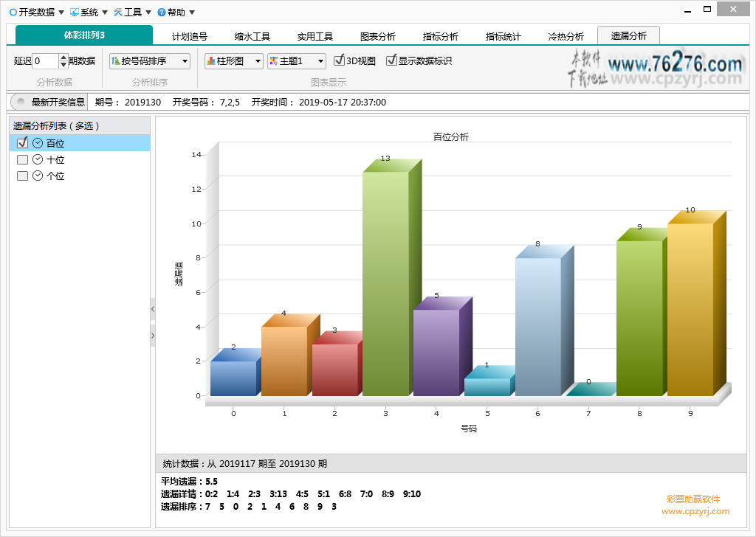Viewport: 756px width, 537px height.
Task: Open the 系统 menu
Action: [89, 12]
